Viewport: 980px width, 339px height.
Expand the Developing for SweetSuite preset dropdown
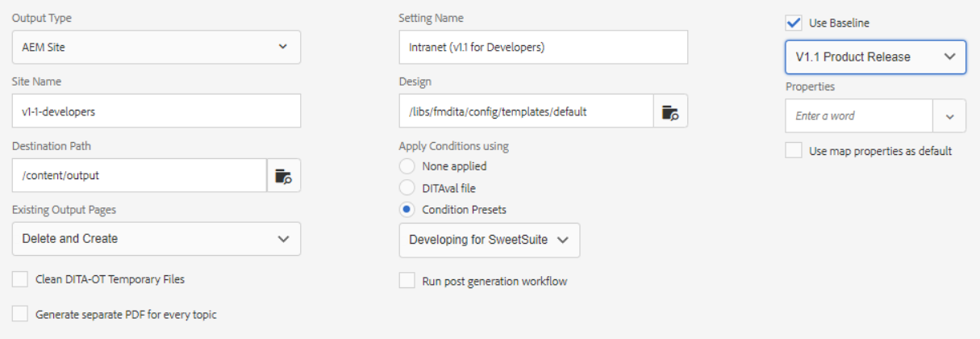point(489,240)
